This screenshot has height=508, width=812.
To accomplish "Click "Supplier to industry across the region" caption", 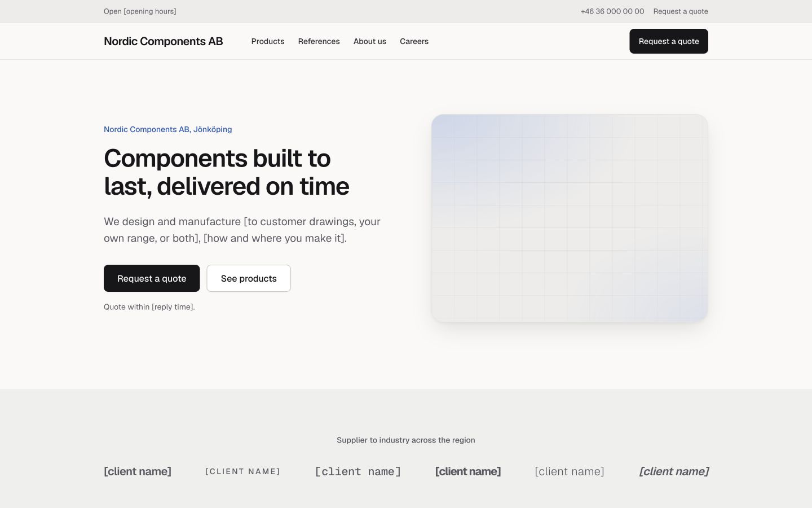I will pos(406,440).
